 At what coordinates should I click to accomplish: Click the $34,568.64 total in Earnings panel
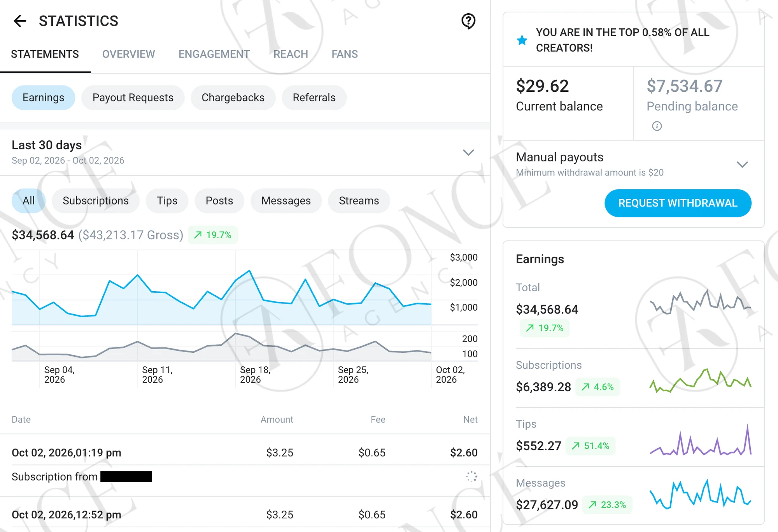click(x=547, y=310)
